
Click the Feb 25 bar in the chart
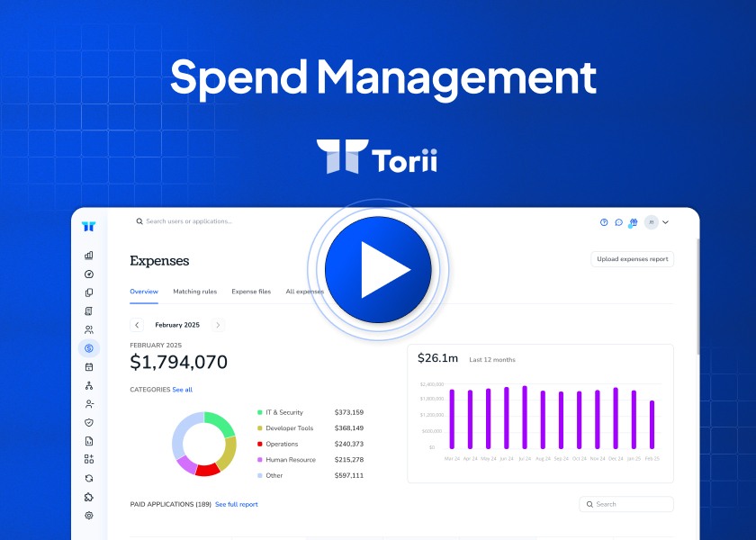point(652,425)
